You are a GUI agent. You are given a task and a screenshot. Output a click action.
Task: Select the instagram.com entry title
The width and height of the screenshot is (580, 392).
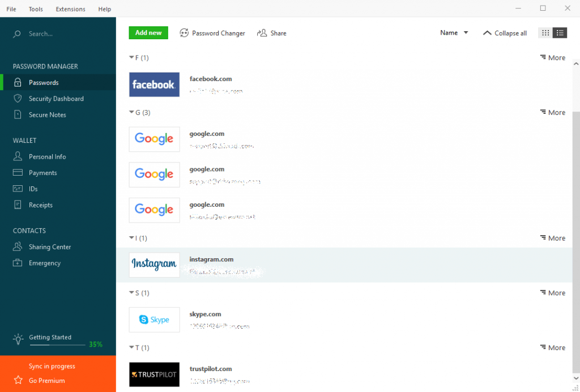click(x=211, y=259)
